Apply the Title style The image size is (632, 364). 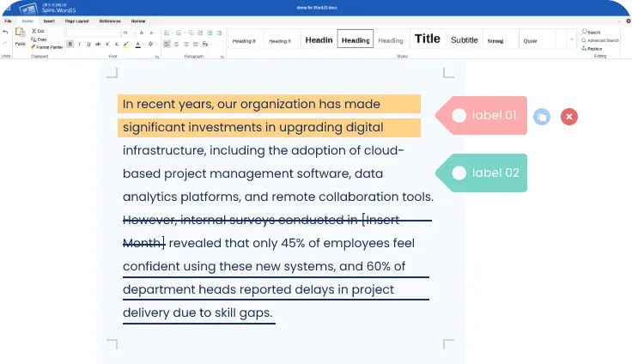[x=427, y=39]
